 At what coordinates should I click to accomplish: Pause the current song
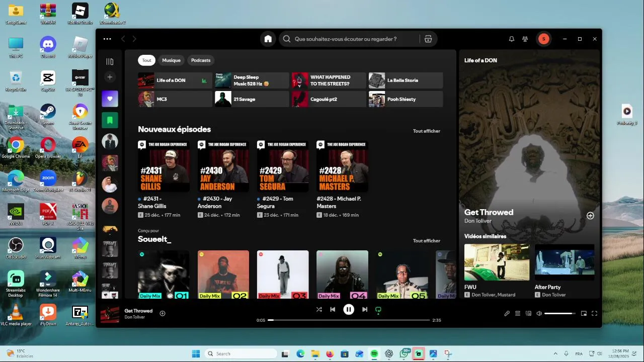[x=349, y=309]
